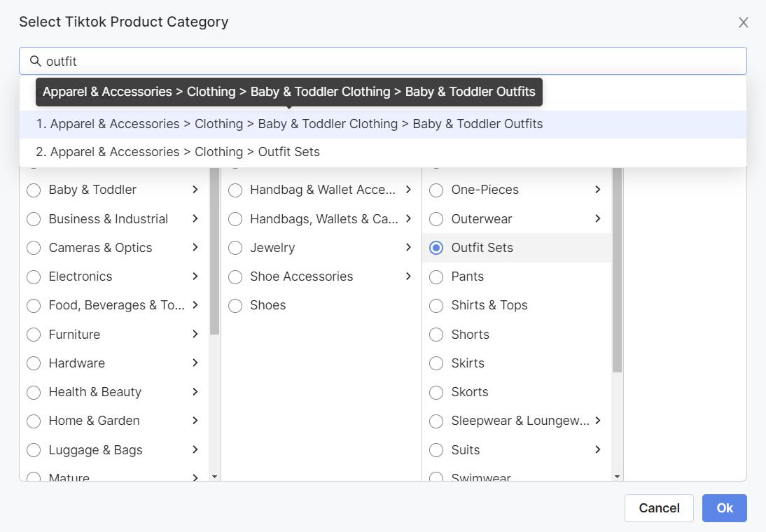Select the Handbags, Wallets & Cases radio
Viewport: 766px width, 532px height.
pyautogui.click(x=235, y=219)
